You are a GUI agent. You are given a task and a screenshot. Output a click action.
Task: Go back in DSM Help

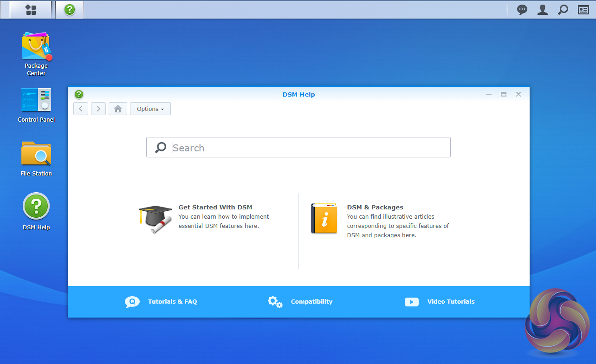click(81, 109)
